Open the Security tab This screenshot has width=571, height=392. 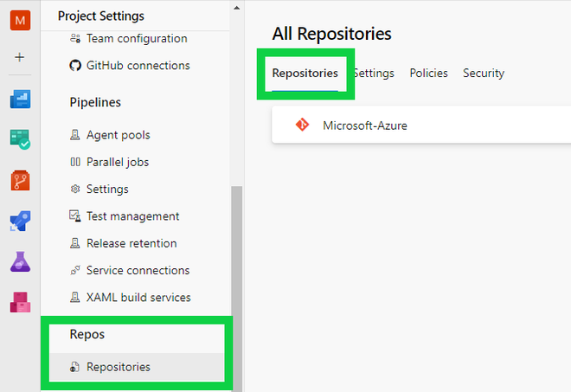point(483,74)
